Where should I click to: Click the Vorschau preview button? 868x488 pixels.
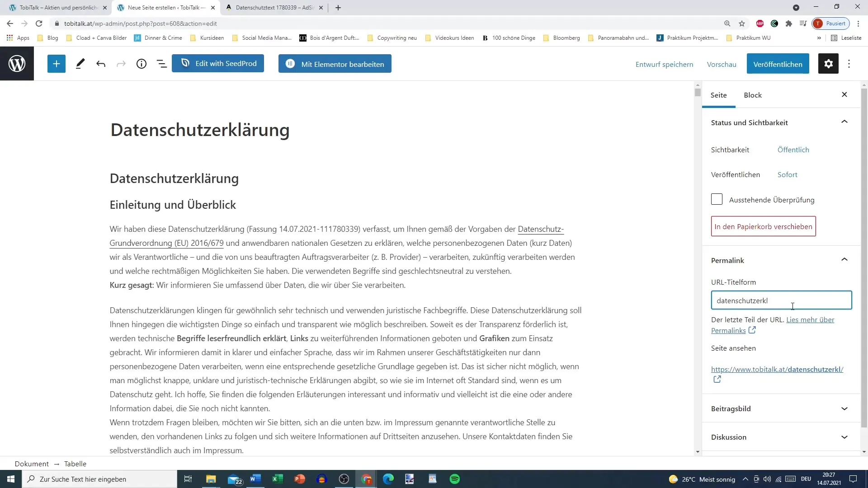pyautogui.click(x=722, y=64)
